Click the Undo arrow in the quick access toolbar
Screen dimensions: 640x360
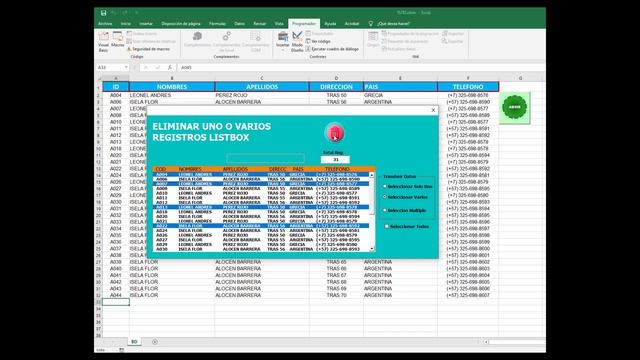114,13
